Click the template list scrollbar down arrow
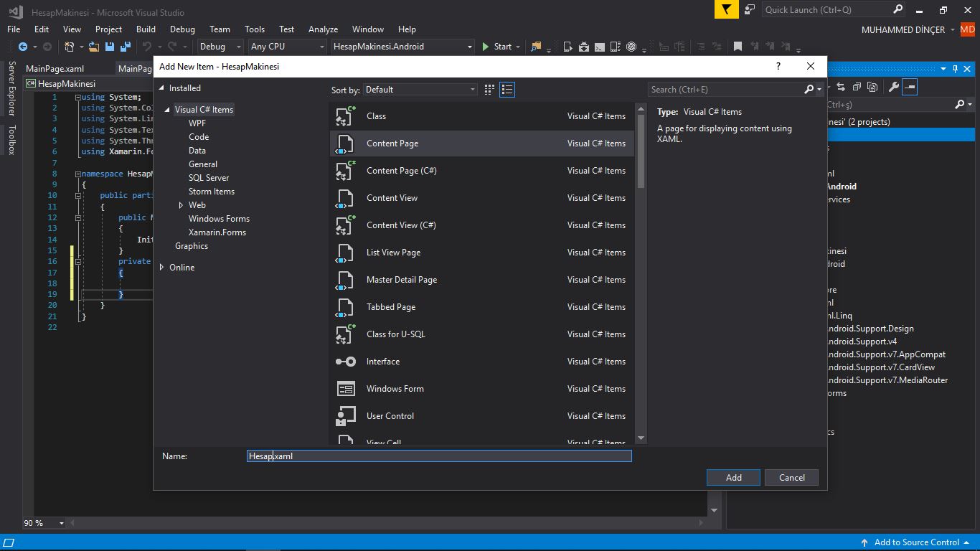Screen dimensions: 980x551 tap(641, 438)
